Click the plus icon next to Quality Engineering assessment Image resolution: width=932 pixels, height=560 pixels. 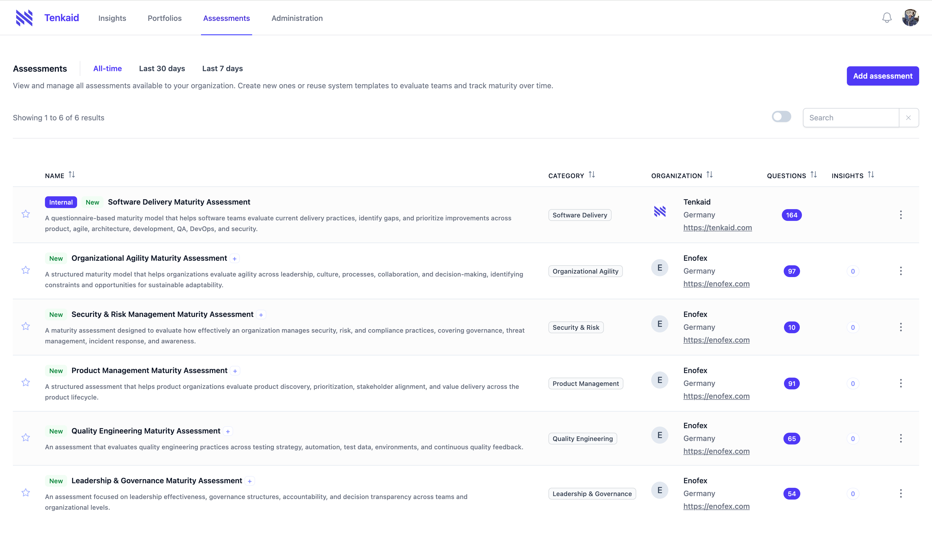(228, 431)
